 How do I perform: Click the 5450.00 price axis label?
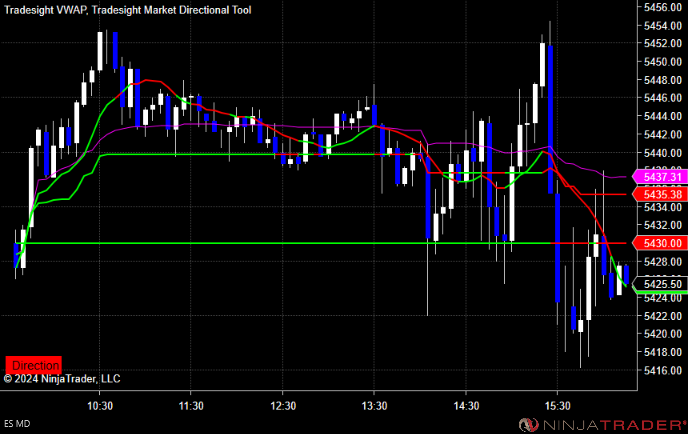663,62
